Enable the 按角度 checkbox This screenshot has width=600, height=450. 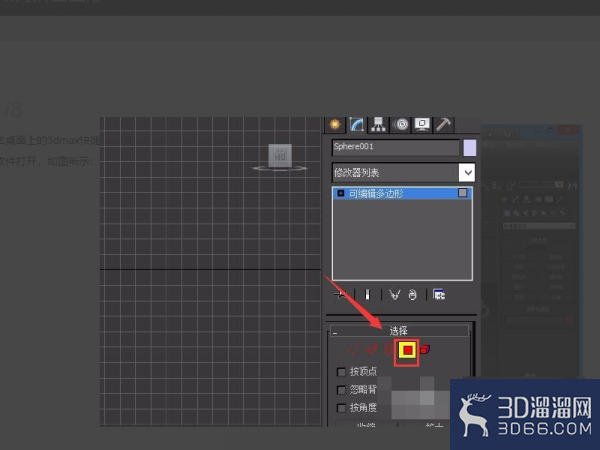point(341,408)
